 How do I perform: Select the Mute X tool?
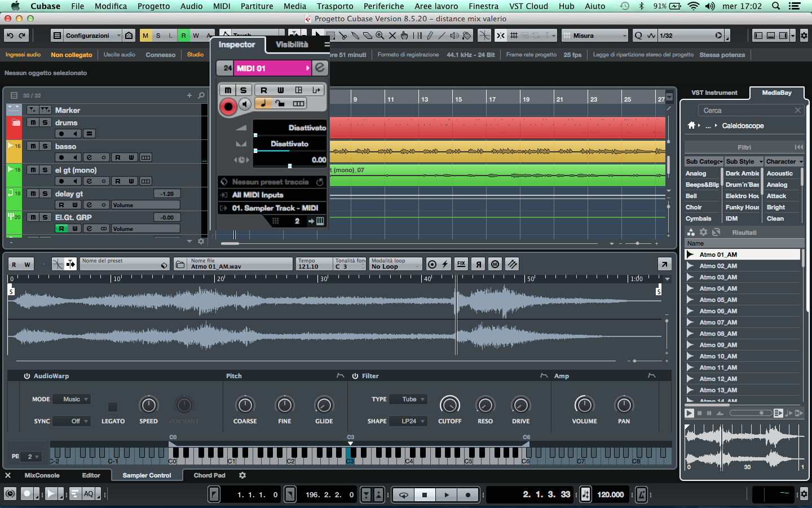(392, 36)
